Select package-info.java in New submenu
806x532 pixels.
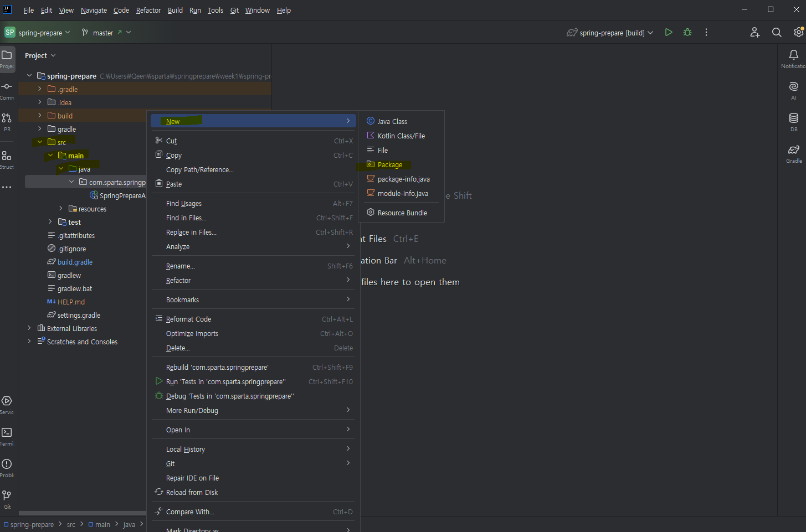402,179
